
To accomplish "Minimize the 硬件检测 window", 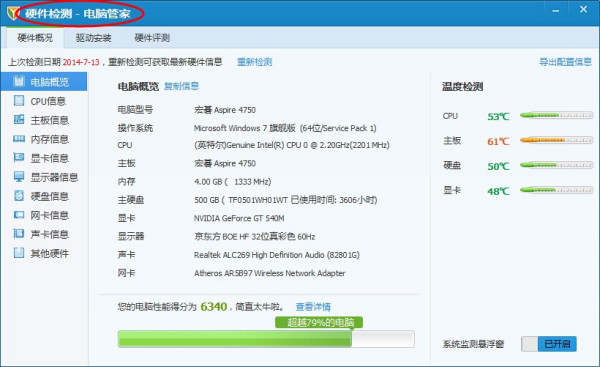I will point(556,11).
